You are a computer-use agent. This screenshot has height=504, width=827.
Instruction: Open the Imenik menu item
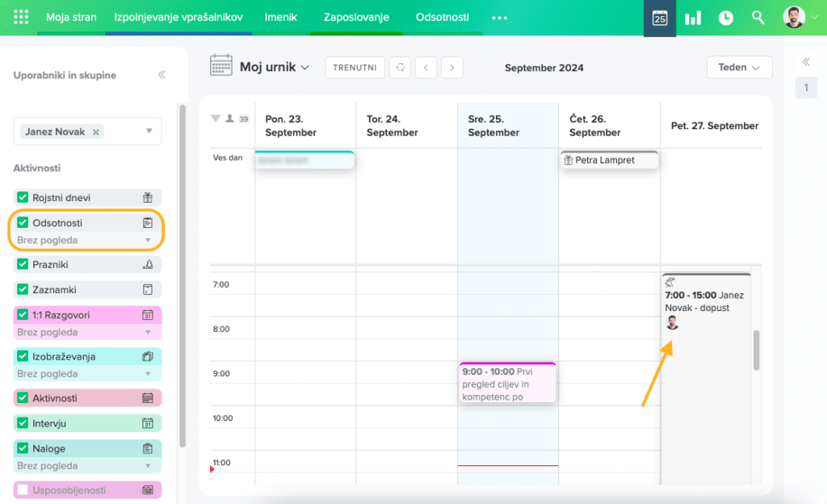281,18
